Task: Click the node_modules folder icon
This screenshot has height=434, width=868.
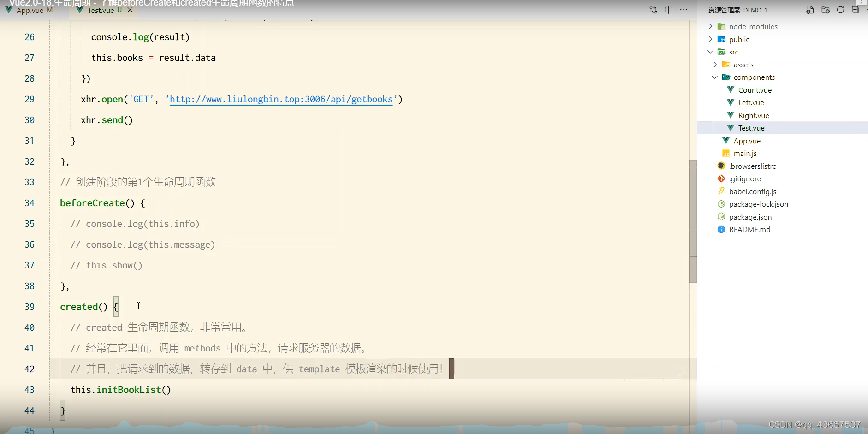Action: (721, 26)
